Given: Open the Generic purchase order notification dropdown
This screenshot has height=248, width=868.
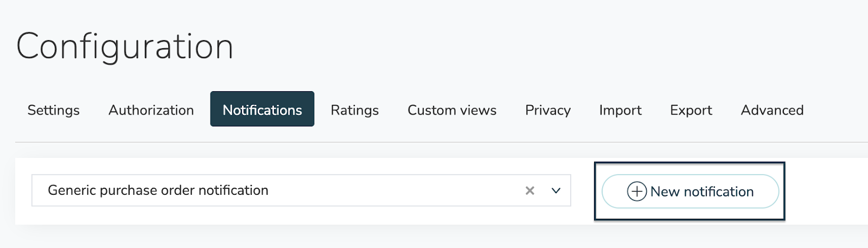Looking at the screenshot, I should [x=301, y=190].
